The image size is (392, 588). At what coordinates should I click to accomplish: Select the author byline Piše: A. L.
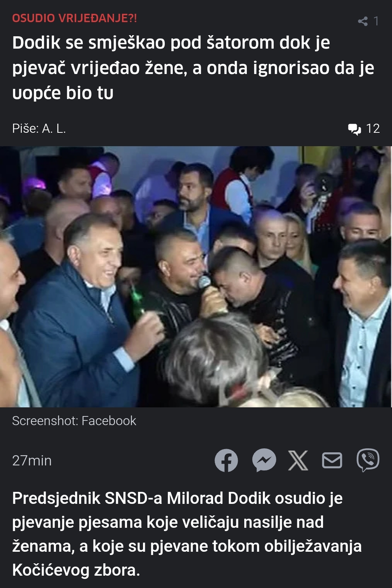[x=39, y=128]
